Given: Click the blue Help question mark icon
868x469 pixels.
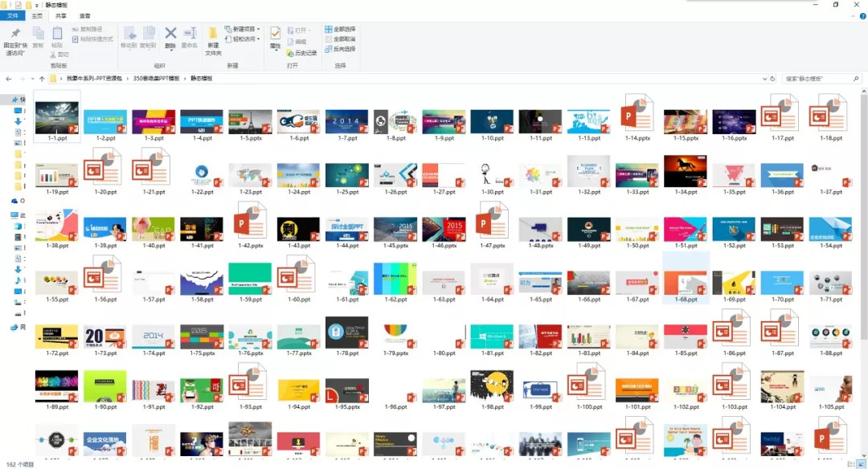Looking at the screenshot, I should [x=862, y=17].
